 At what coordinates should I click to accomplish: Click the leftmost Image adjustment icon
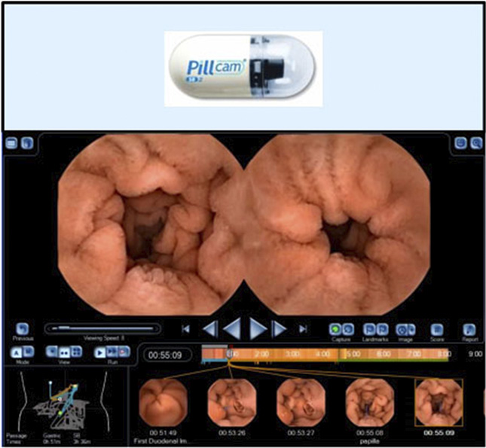click(x=401, y=329)
